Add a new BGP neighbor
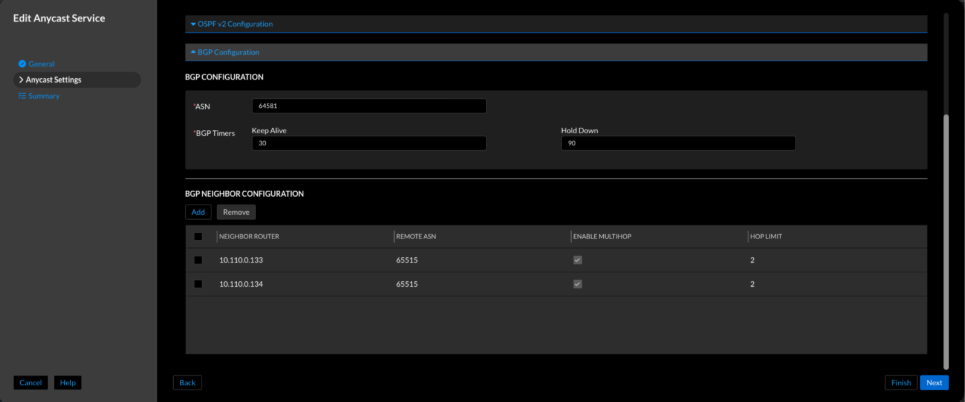 [198, 212]
